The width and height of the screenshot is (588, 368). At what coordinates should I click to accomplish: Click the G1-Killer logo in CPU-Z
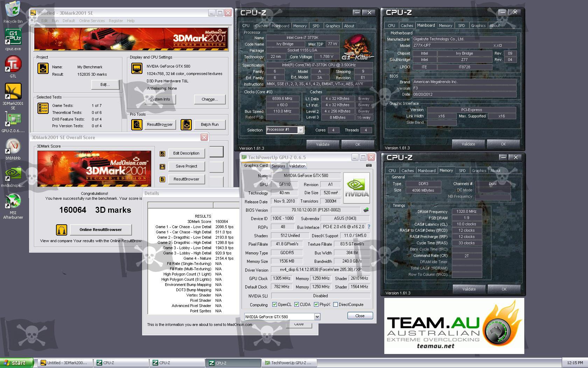click(x=357, y=48)
